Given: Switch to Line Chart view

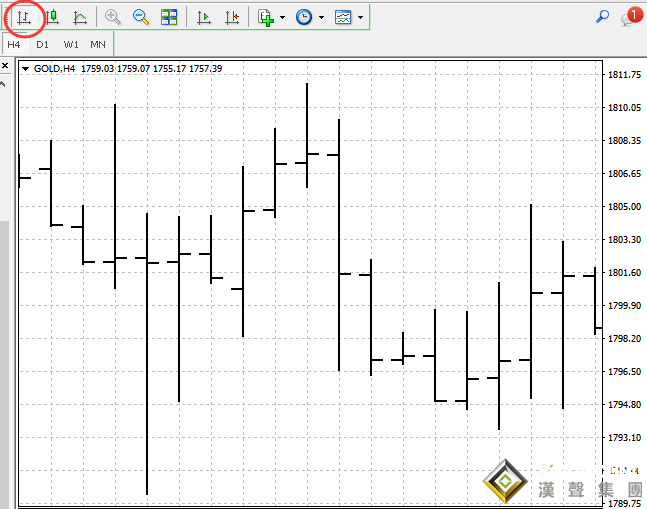Looking at the screenshot, I should pos(80,18).
